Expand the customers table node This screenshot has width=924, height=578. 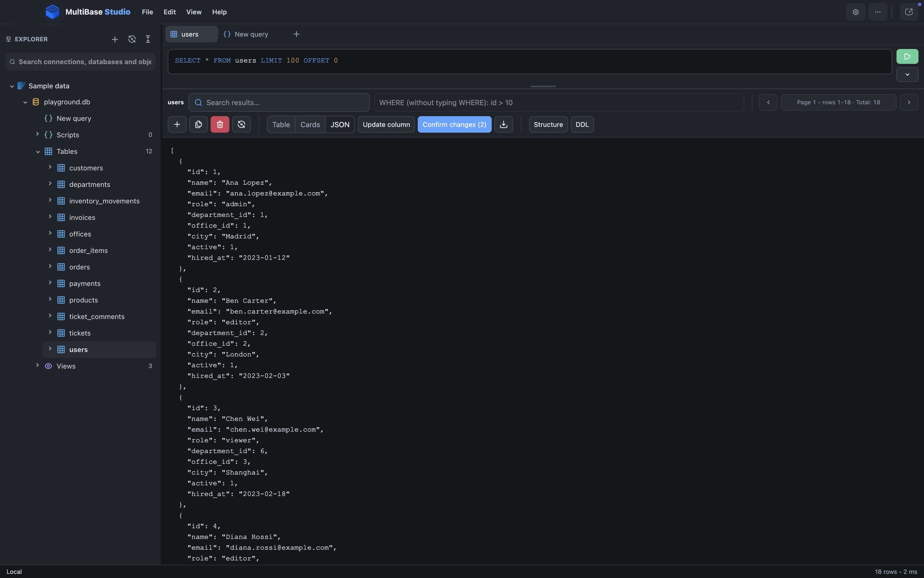point(50,167)
